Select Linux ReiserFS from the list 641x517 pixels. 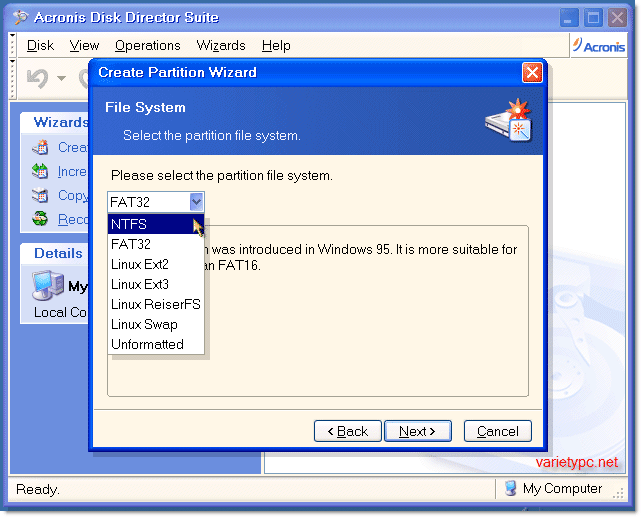(x=156, y=304)
